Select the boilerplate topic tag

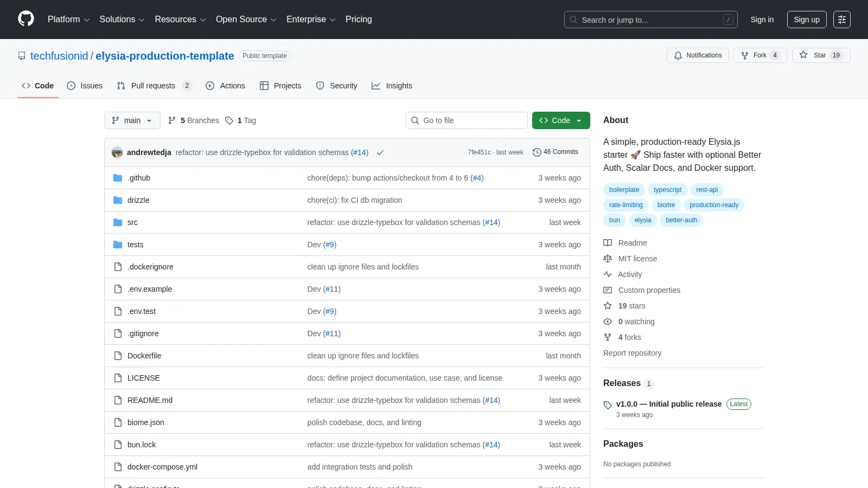click(x=624, y=190)
